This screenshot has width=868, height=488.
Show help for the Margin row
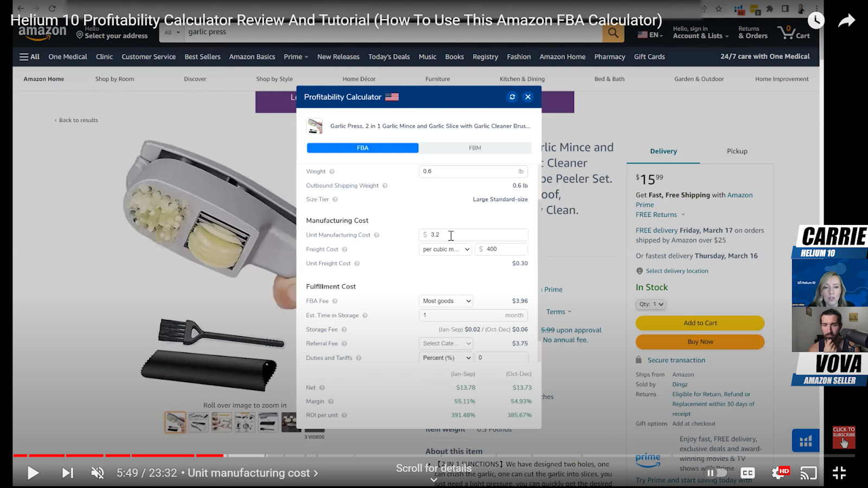point(331,402)
